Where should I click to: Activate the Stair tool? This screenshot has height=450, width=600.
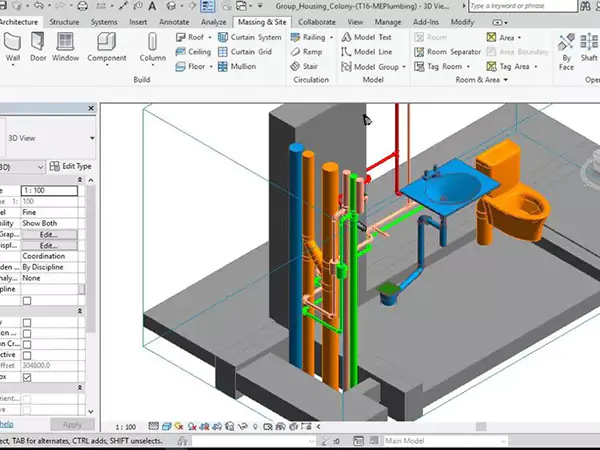point(305,66)
